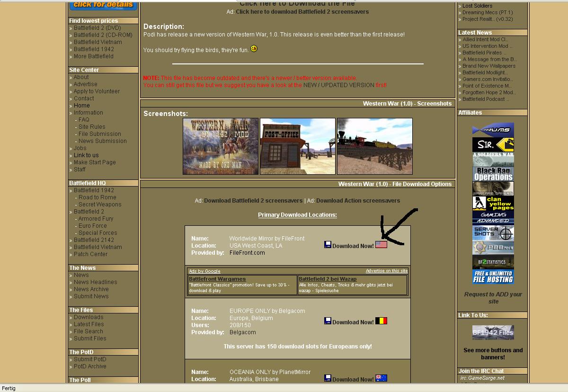Open Battlefield 2 (DVD) price link

[98, 28]
